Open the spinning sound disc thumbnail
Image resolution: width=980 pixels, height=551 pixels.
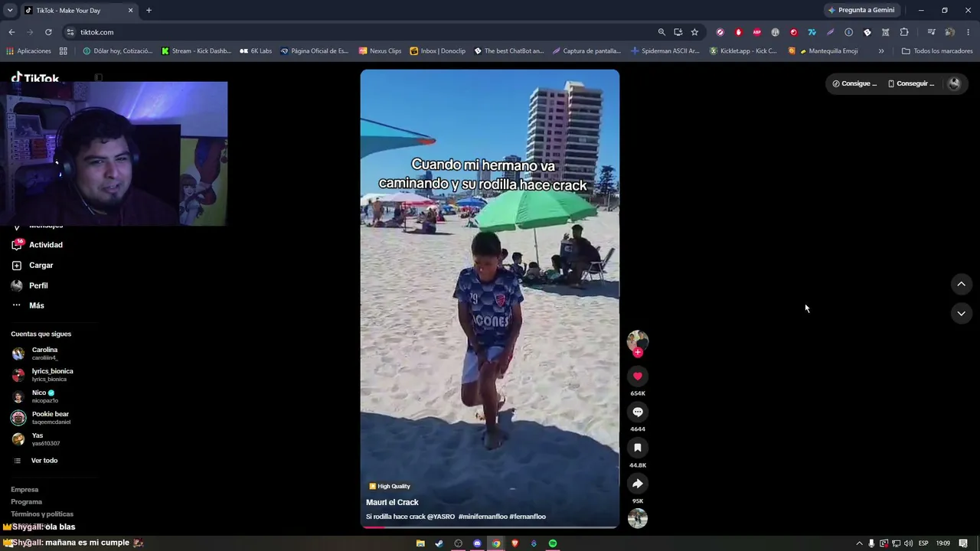[x=638, y=519]
